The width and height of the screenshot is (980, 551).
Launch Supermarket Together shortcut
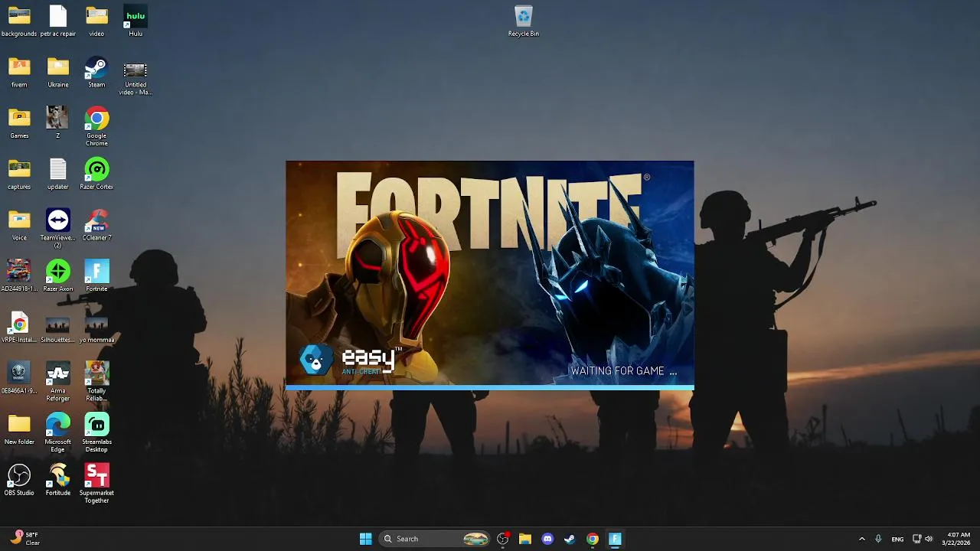[96, 484]
